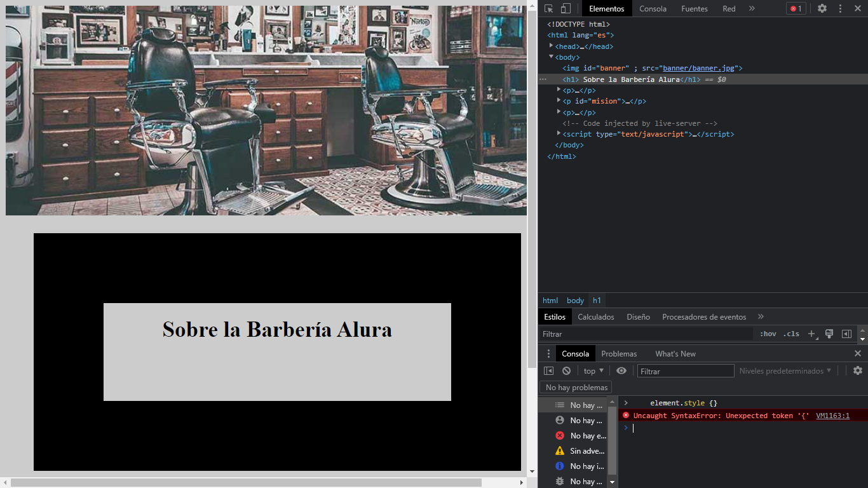Image resolution: width=868 pixels, height=488 pixels.
Task: Click html in the breadcrumb bar
Action: [550, 301]
